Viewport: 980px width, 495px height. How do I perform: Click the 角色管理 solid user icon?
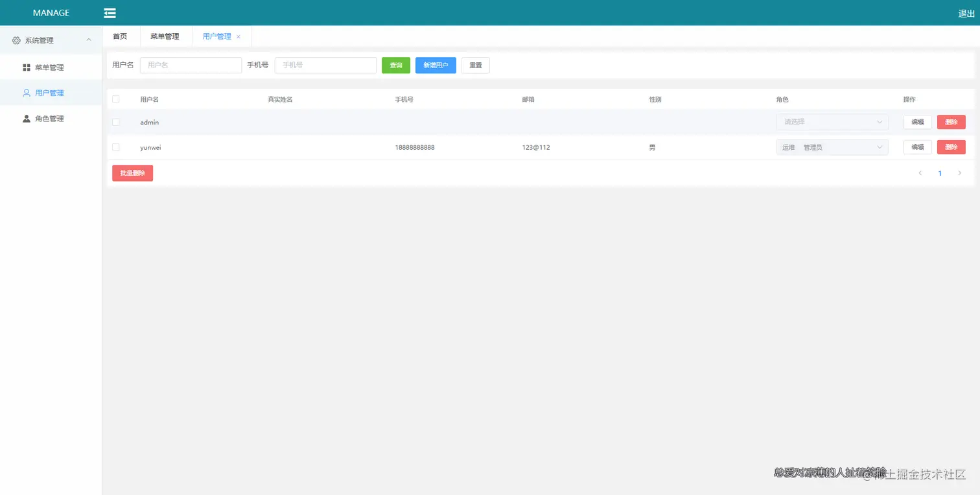(27, 119)
